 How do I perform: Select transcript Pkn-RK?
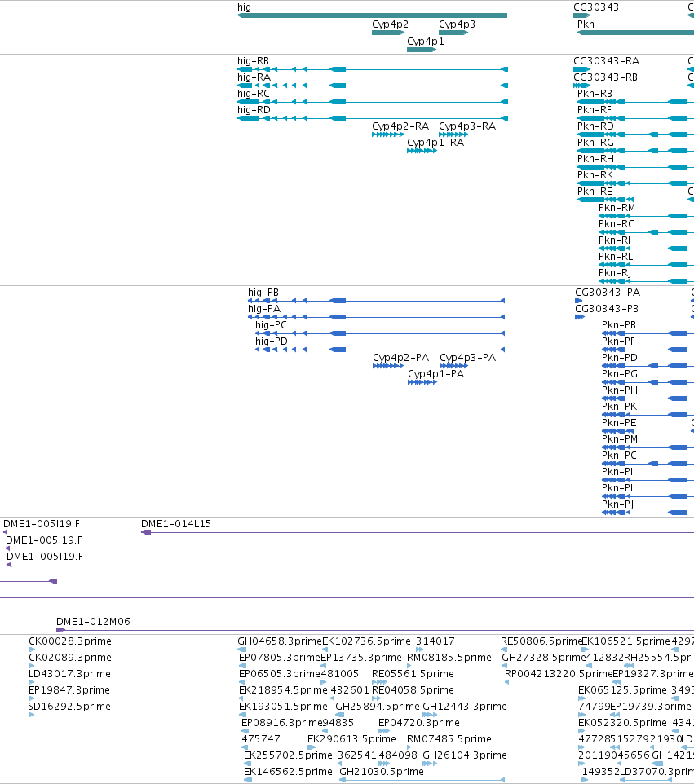[x=595, y=175]
